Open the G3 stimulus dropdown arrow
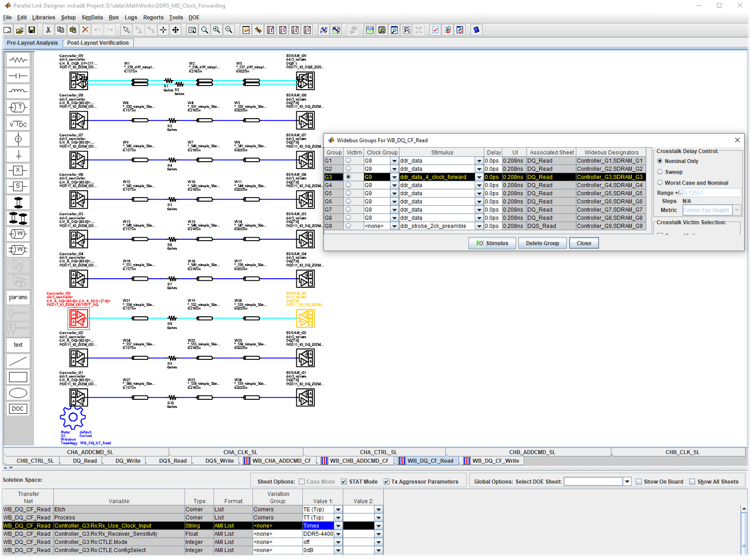This screenshot has width=750, height=560. (479, 177)
